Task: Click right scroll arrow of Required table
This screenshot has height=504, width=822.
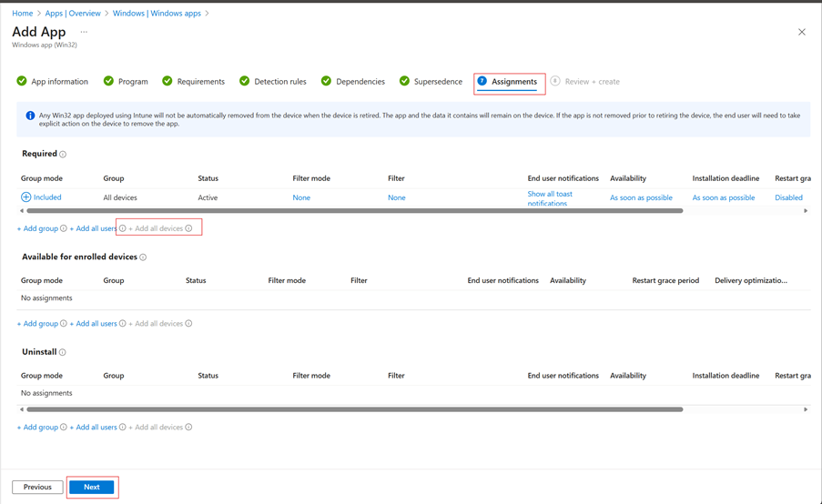Action: pyautogui.click(x=806, y=211)
